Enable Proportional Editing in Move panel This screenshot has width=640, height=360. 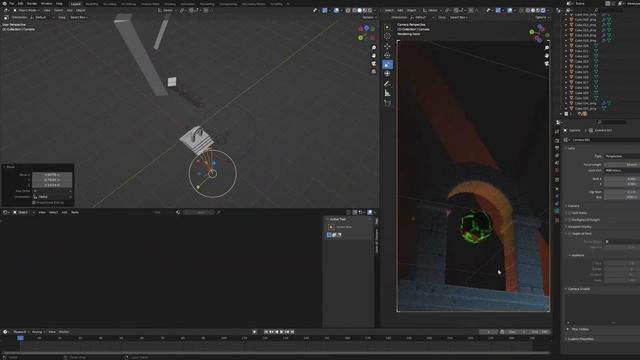tap(34, 202)
